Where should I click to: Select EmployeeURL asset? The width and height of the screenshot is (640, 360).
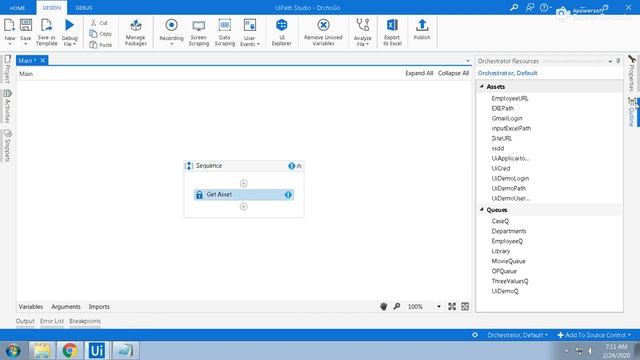coord(510,98)
